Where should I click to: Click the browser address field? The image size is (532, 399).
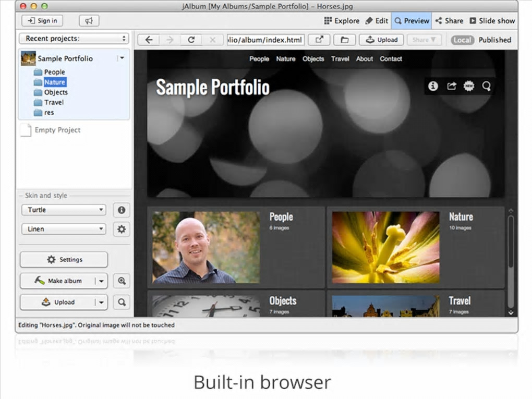point(265,40)
